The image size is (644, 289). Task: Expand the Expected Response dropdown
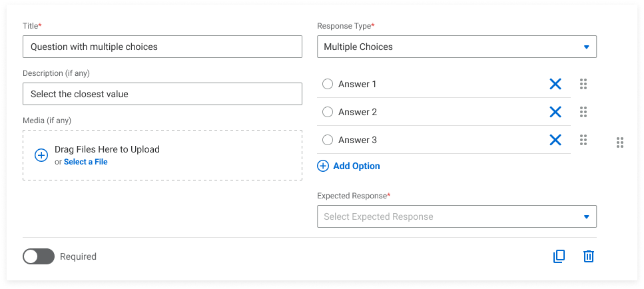point(457,216)
